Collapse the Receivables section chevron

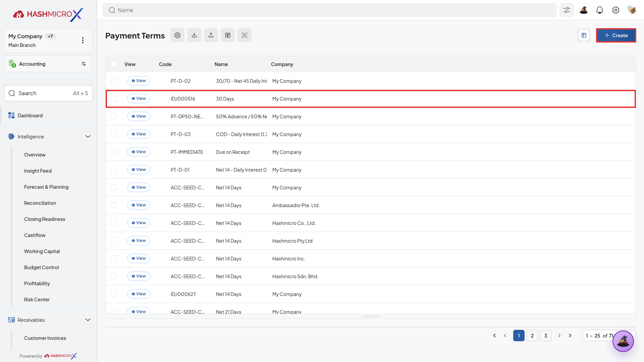click(88, 320)
